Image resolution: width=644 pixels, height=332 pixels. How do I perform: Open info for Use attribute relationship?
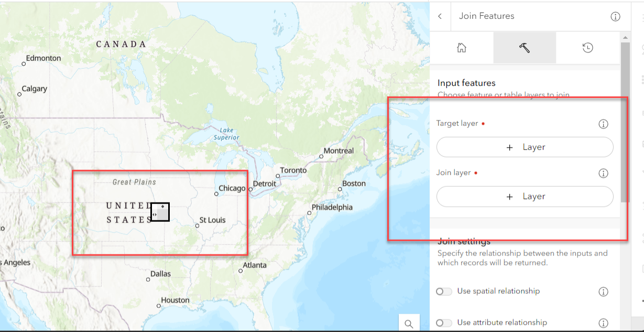pyautogui.click(x=603, y=323)
